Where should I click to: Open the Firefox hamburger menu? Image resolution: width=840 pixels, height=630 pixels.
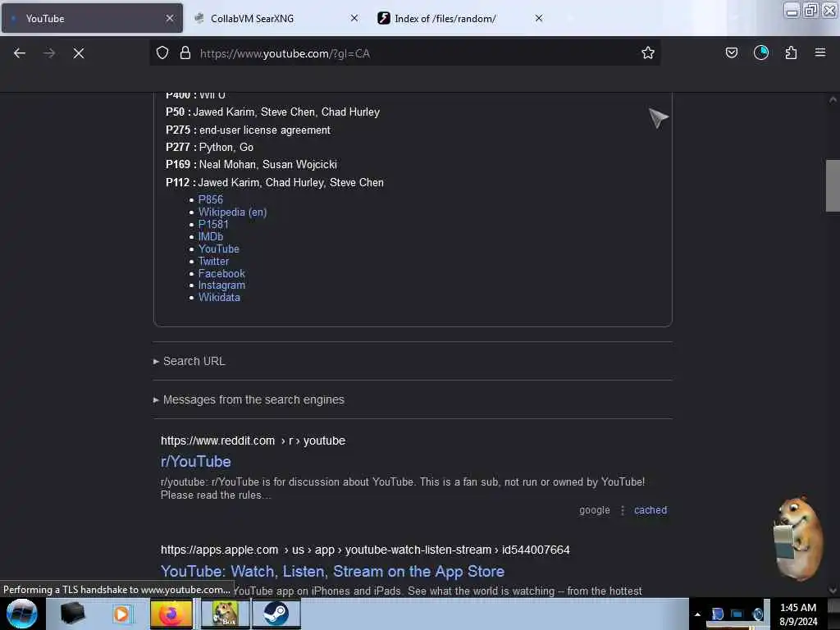pyautogui.click(x=820, y=52)
